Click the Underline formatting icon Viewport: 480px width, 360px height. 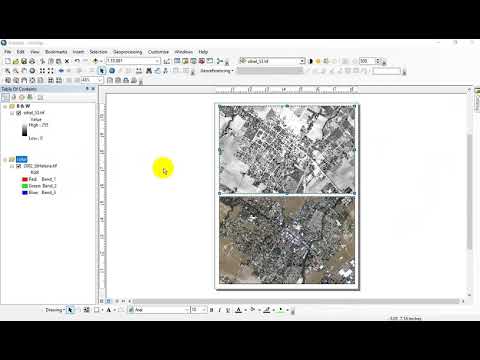tap(228, 310)
